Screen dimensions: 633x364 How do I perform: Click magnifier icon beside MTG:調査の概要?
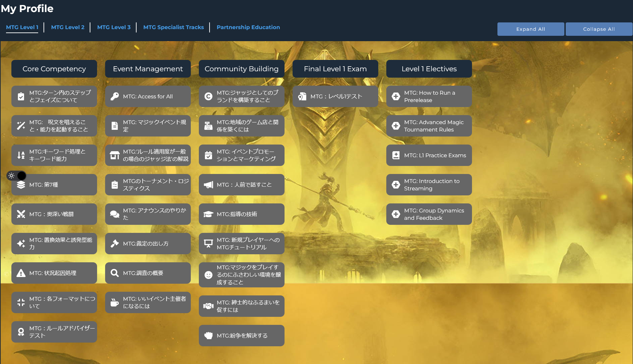(x=114, y=273)
